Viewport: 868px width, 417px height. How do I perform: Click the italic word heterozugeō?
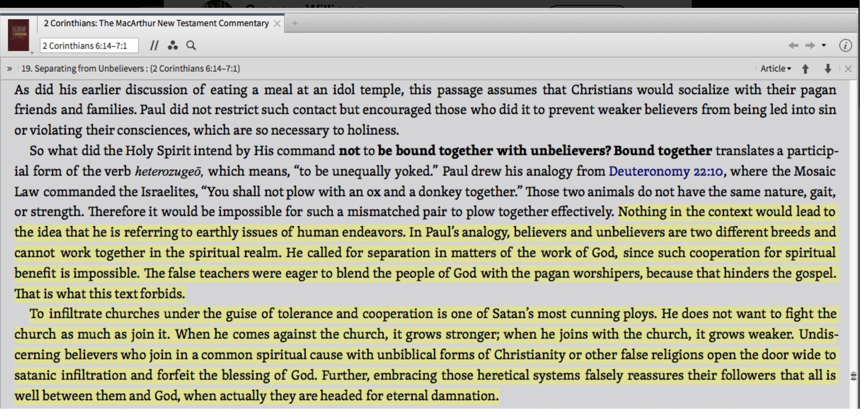tap(169, 171)
